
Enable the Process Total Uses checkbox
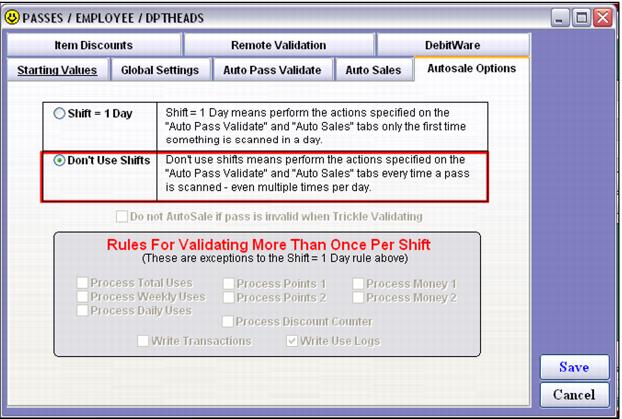[83, 283]
